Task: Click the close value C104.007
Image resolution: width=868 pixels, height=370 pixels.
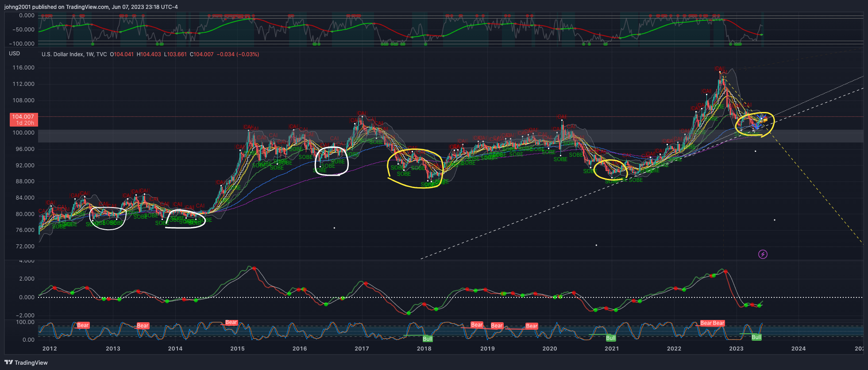Action: [x=201, y=54]
